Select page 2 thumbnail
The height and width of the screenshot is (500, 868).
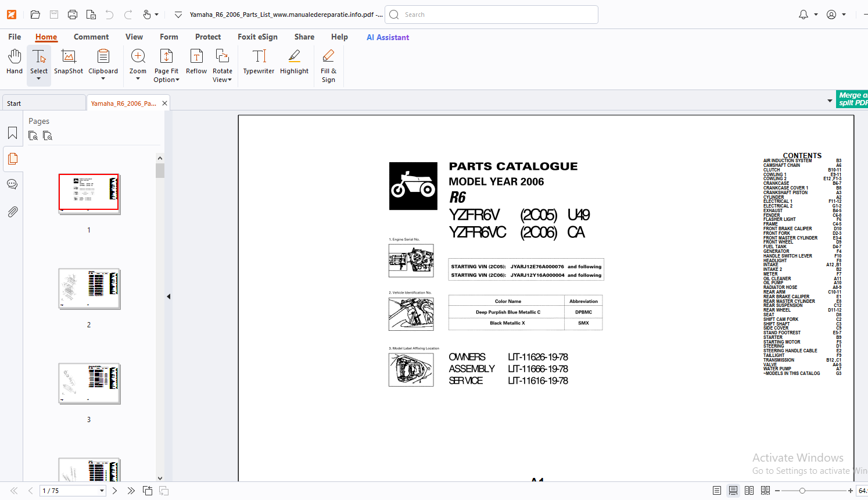[89, 288]
